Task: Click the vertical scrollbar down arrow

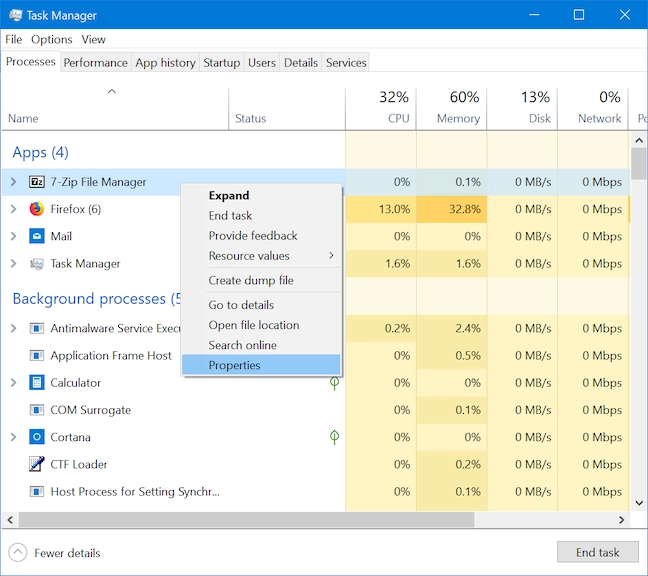Action: [639, 503]
